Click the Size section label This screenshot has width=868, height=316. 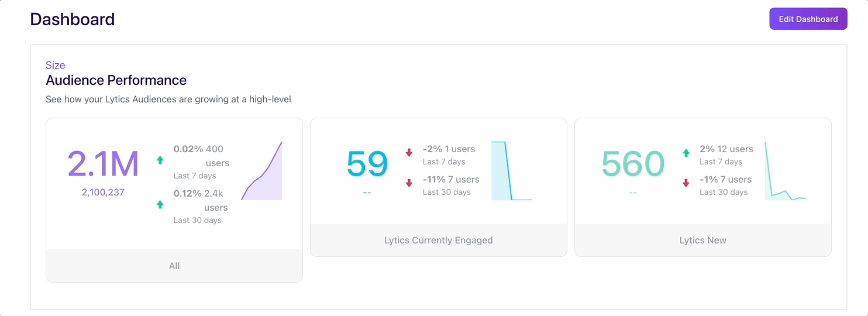56,65
